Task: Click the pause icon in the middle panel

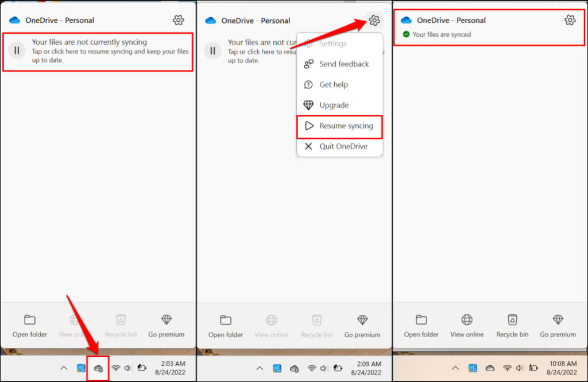Action: pos(212,50)
